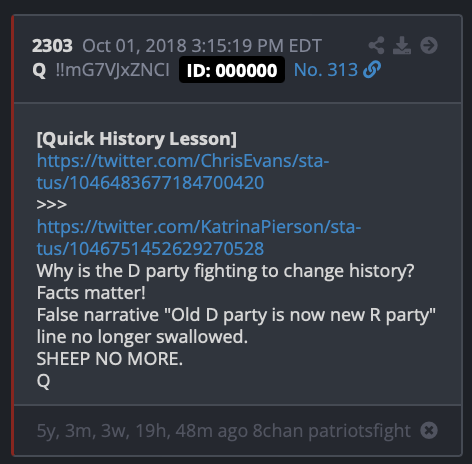Click the Oct 01, 2018 timestamp
472x464 pixels.
(202, 46)
